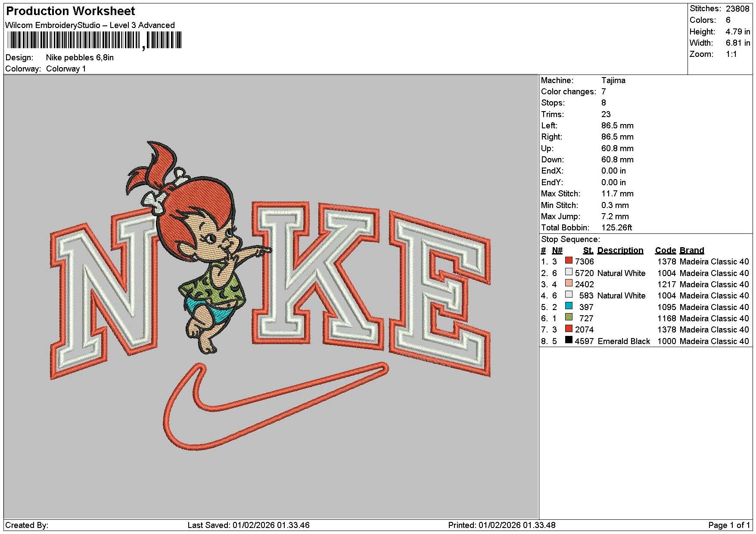Click the white swatch beside stitch count 583

point(569,295)
